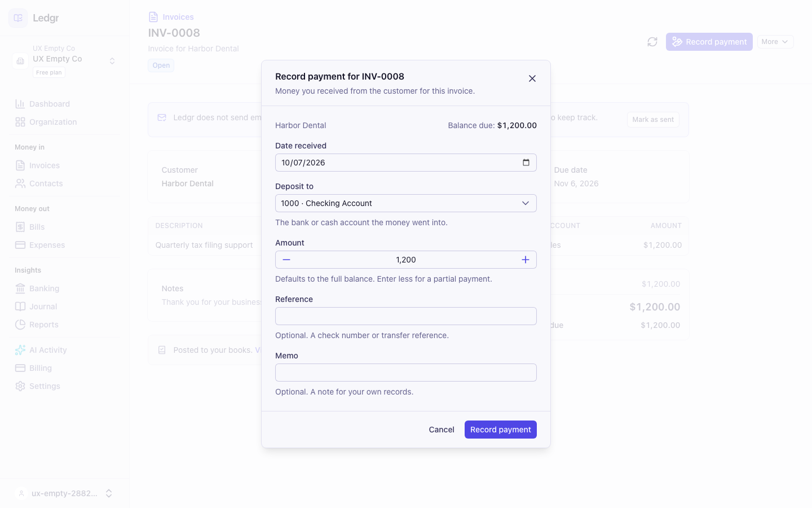The image size is (812, 508).
Task: Click the Memo input field
Action: point(406,373)
